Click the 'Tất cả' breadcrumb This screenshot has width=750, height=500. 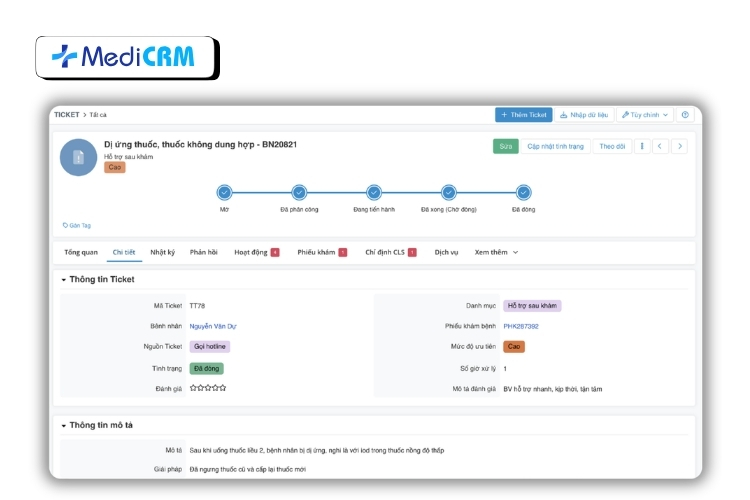point(98,115)
